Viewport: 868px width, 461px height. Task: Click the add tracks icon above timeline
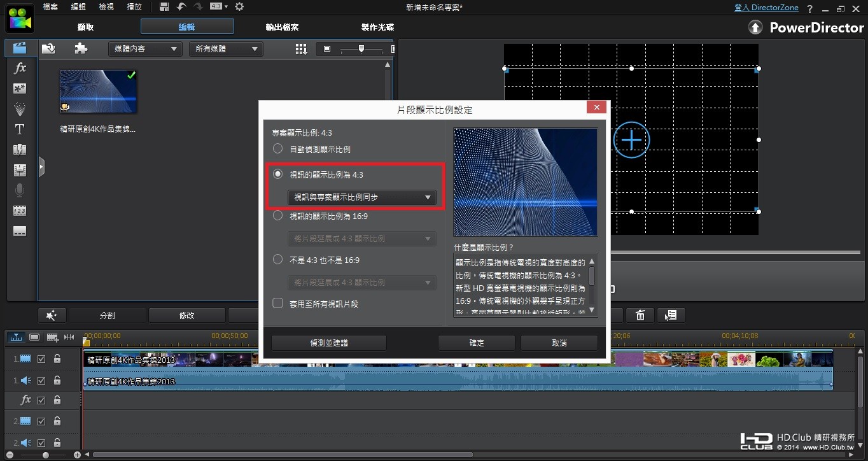point(53,337)
